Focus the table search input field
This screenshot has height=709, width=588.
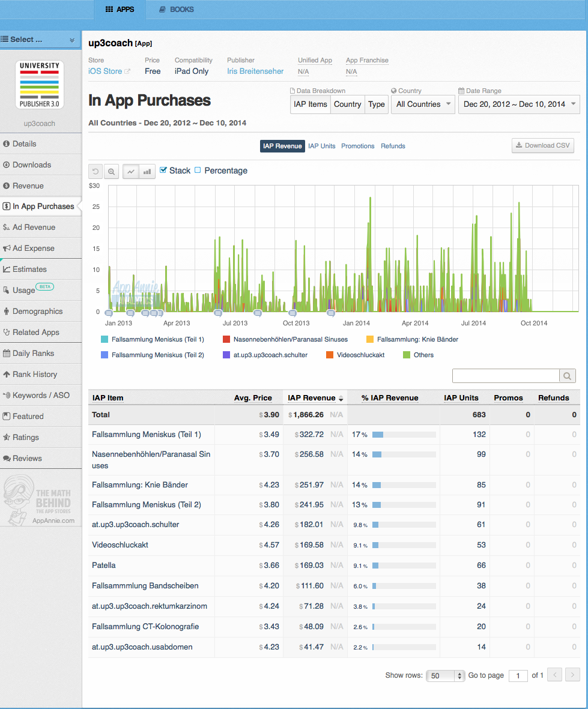pos(506,376)
